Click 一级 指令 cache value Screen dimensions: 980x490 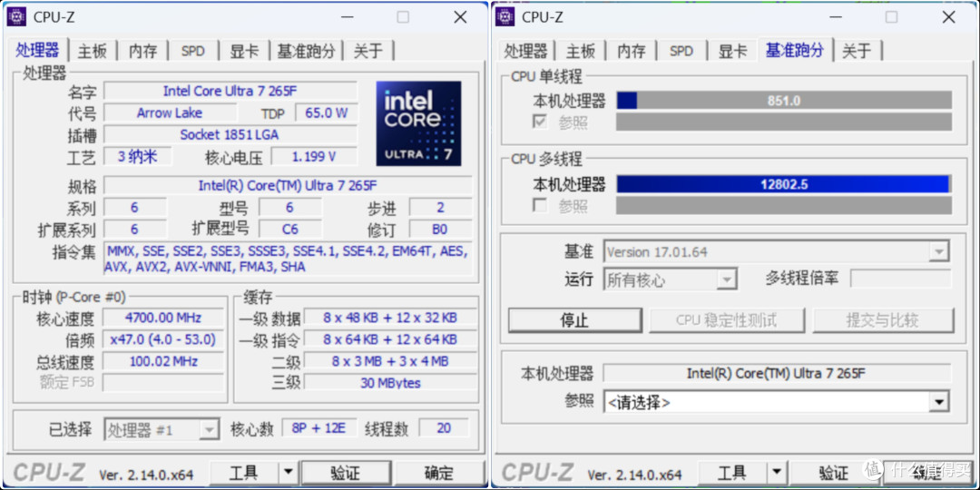[390, 339]
